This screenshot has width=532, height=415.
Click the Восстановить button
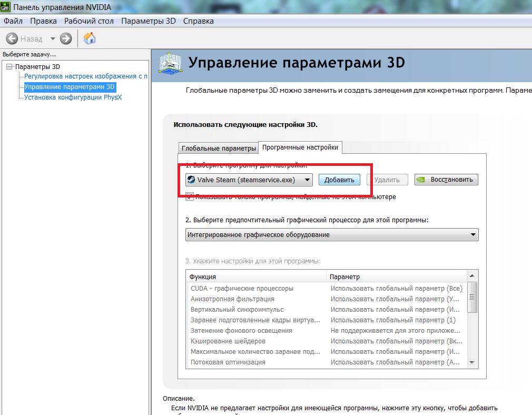[446, 180]
